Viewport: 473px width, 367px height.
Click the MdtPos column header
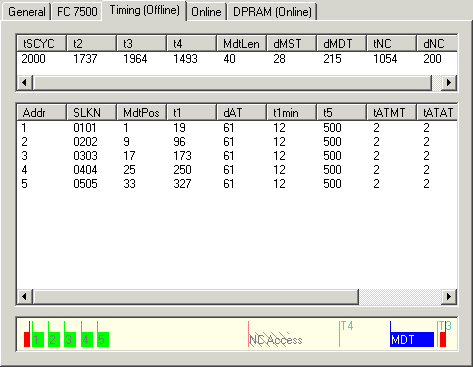(142, 113)
